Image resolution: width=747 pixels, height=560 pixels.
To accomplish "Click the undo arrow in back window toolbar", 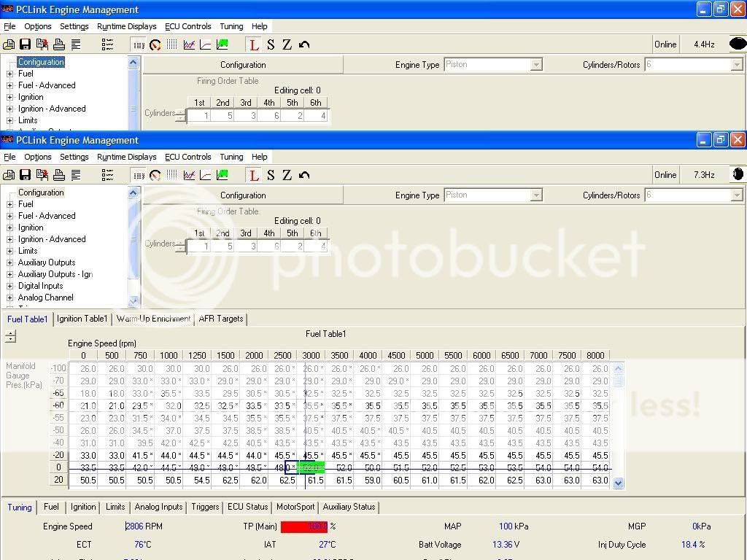I will click(x=304, y=44).
